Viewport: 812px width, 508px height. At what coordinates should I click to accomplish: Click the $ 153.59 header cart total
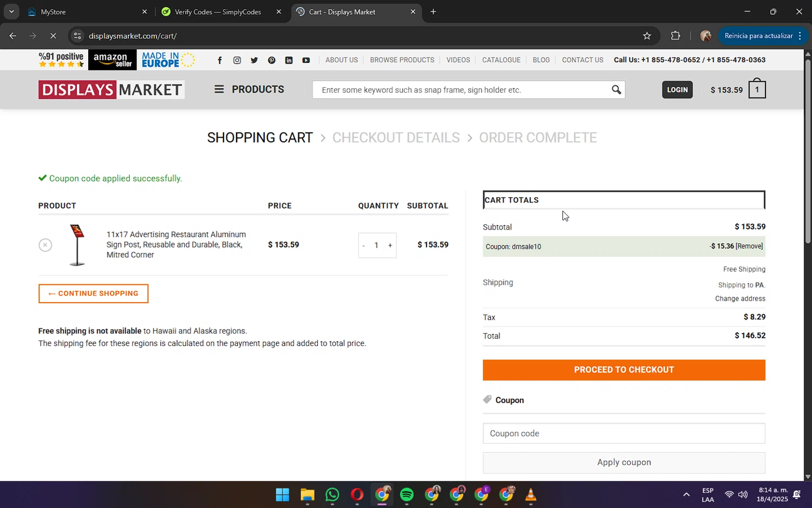tap(726, 90)
